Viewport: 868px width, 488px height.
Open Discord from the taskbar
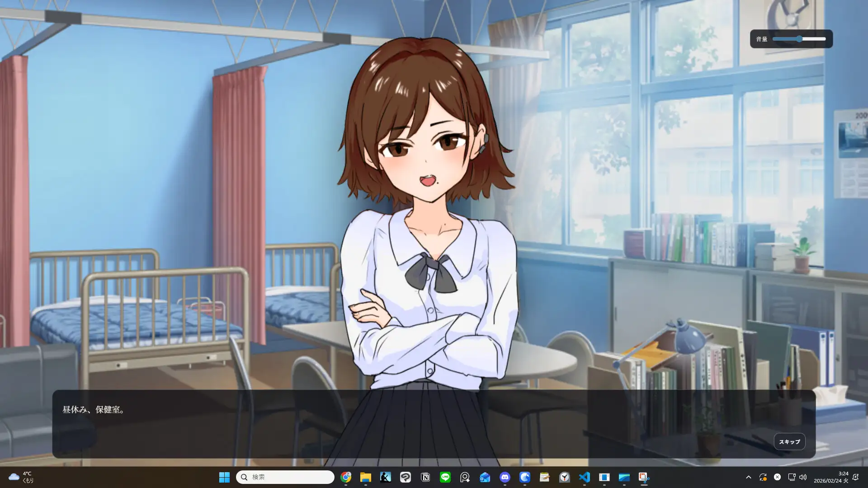505,477
